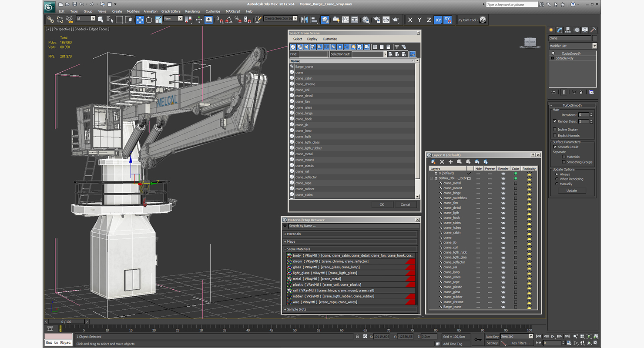Image resolution: width=644 pixels, height=348 pixels.
Task: Open Display menu in Select From Scene
Action: pyautogui.click(x=312, y=39)
